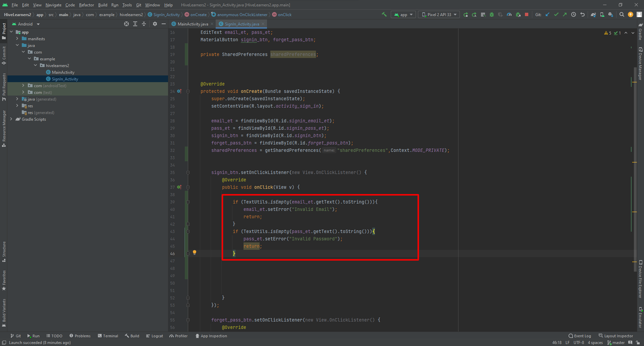Open Project panel gear options
Viewport: 644px width, 346px height.
tap(155, 24)
